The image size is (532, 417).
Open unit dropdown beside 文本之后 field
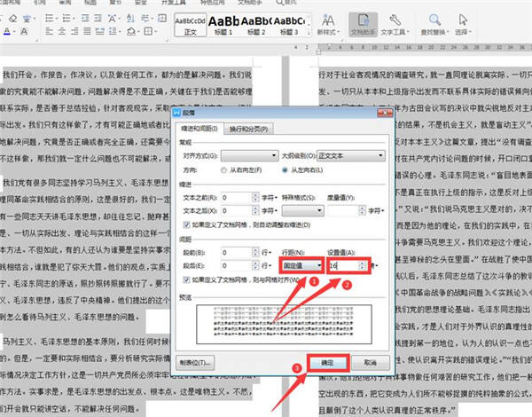pyautogui.click(x=270, y=210)
